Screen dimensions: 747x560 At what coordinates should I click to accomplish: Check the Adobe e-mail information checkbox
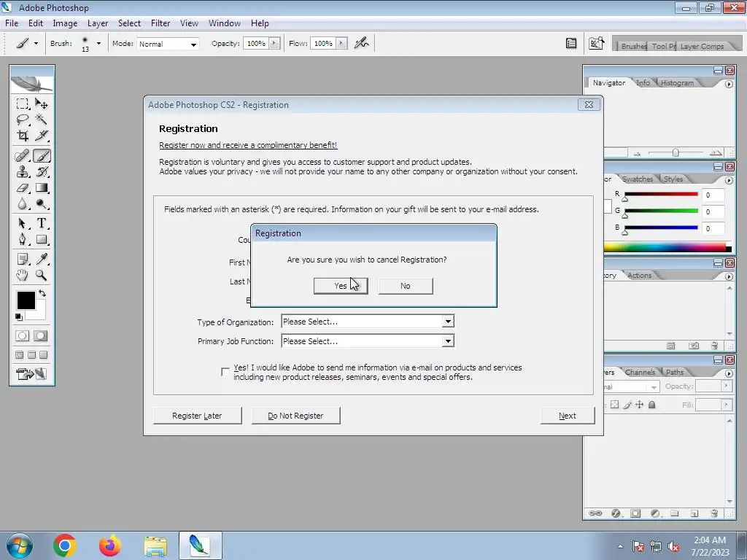click(225, 372)
